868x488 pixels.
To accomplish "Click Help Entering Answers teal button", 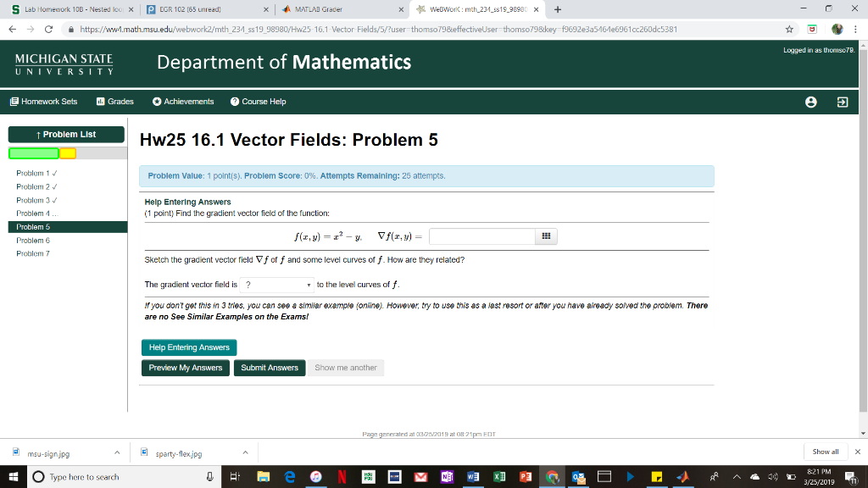I will tap(189, 347).
